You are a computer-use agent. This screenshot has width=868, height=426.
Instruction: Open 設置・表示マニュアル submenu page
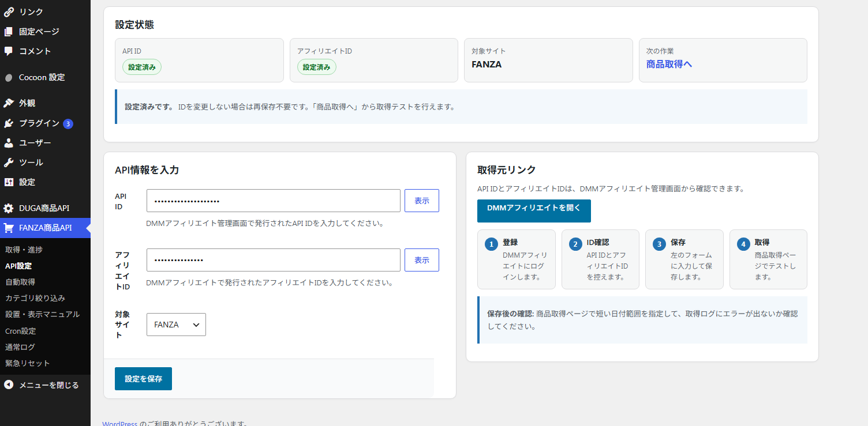point(42,314)
